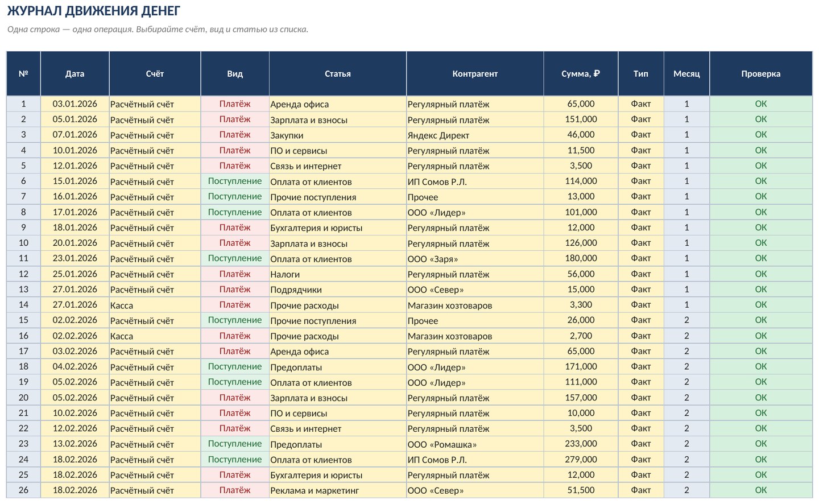Select the «Сумма, ₽» header cell

point(581,73)
